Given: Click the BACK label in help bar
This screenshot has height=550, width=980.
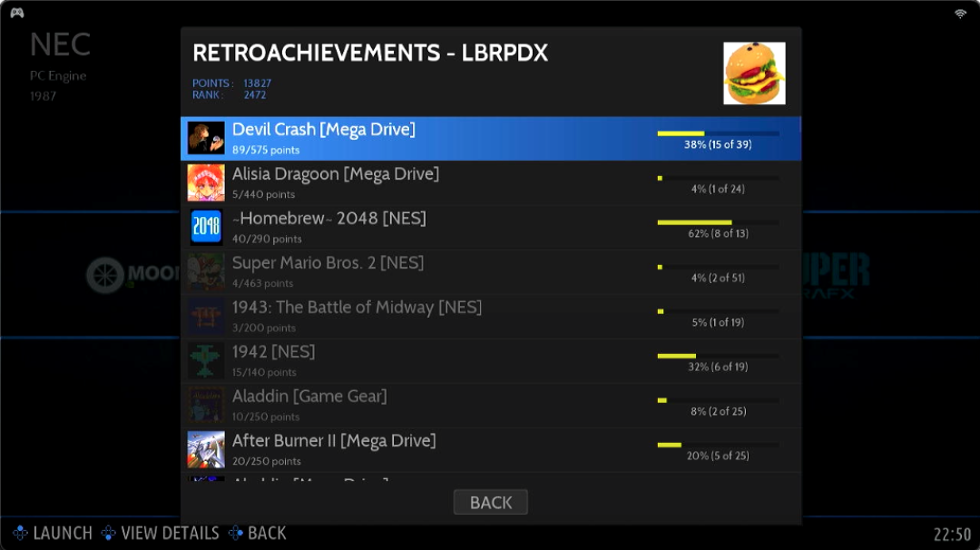Looking at the screenshot, I should 267,533.
